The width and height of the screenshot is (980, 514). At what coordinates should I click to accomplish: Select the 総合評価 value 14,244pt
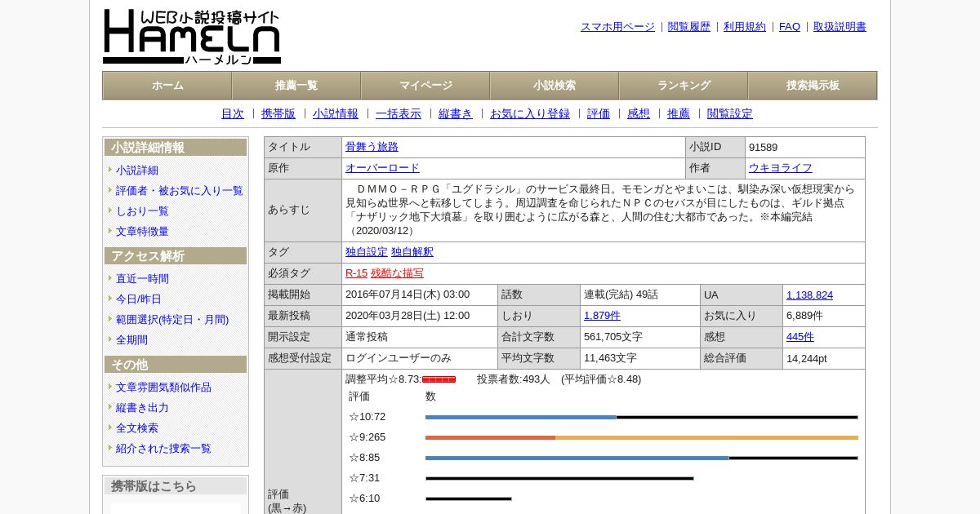point(807,359)
